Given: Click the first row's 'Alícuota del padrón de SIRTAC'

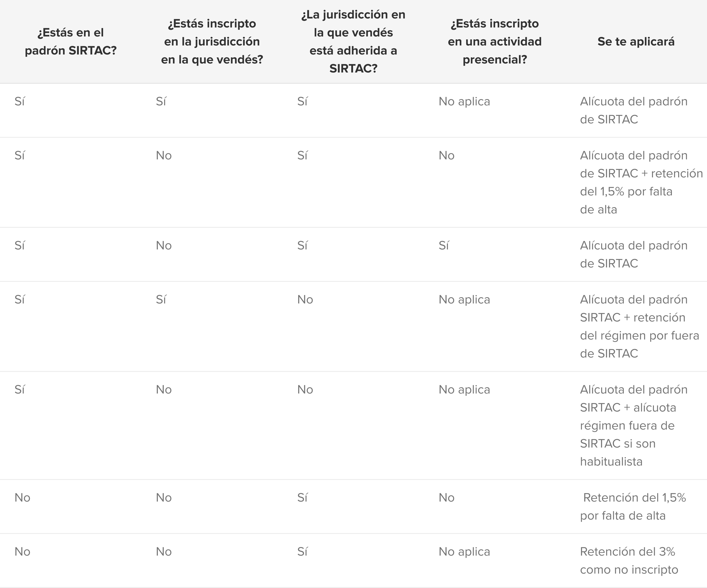Looking at the screenshot, I should [634, 110].
